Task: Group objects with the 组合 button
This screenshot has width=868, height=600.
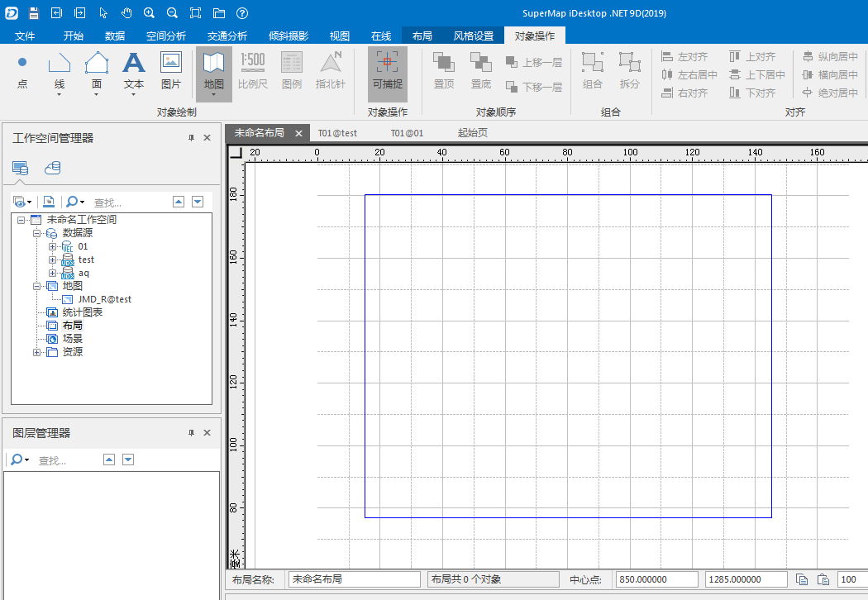Action: [593, 72]
